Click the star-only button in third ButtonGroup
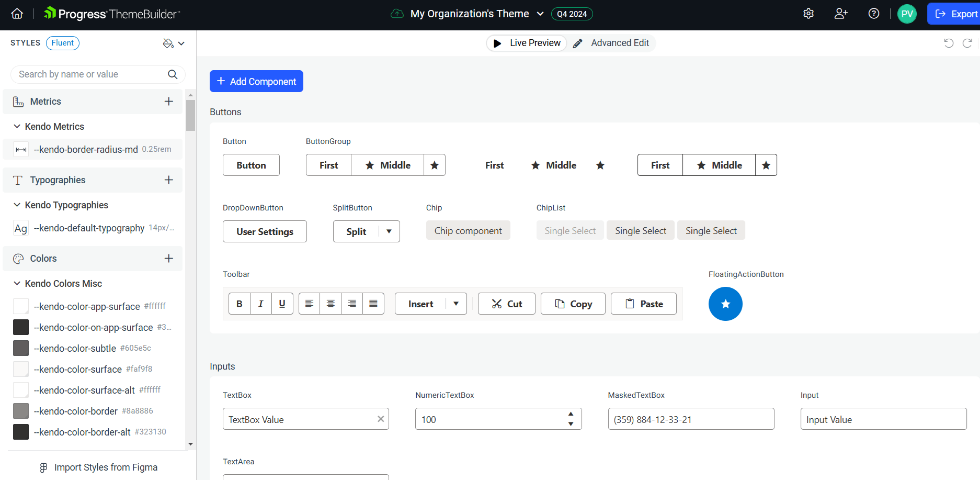This screenshot has height=480, width=980. [766, 165]
